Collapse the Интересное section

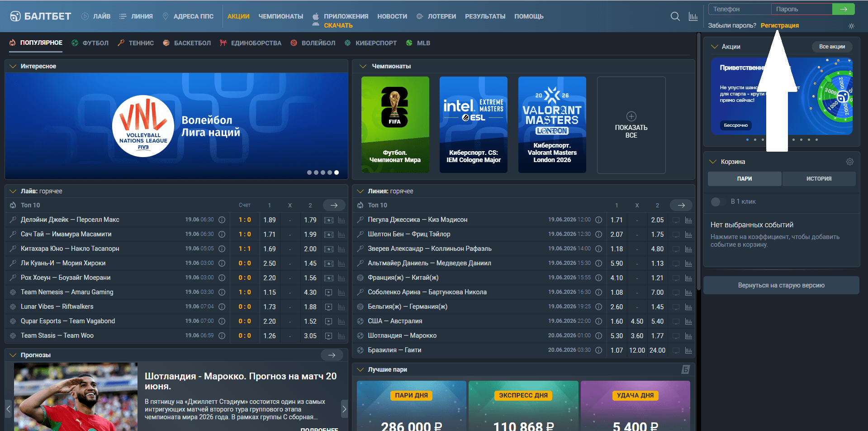coord(13,67)
